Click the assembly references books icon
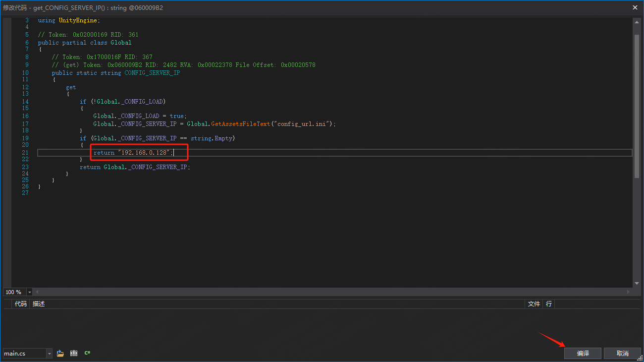This screenshot has height=362, width=644. point(74,353)
